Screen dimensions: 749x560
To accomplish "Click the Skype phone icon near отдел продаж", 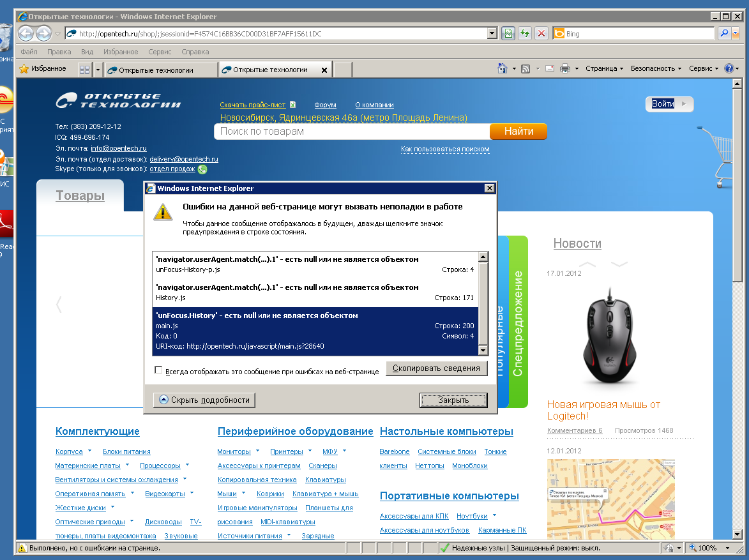I will (202, 169).
